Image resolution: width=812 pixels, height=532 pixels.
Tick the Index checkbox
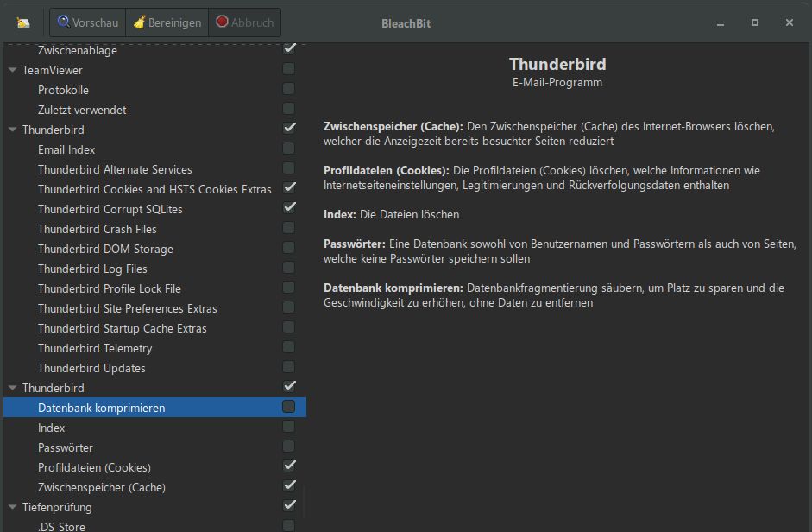click(289, 427)
